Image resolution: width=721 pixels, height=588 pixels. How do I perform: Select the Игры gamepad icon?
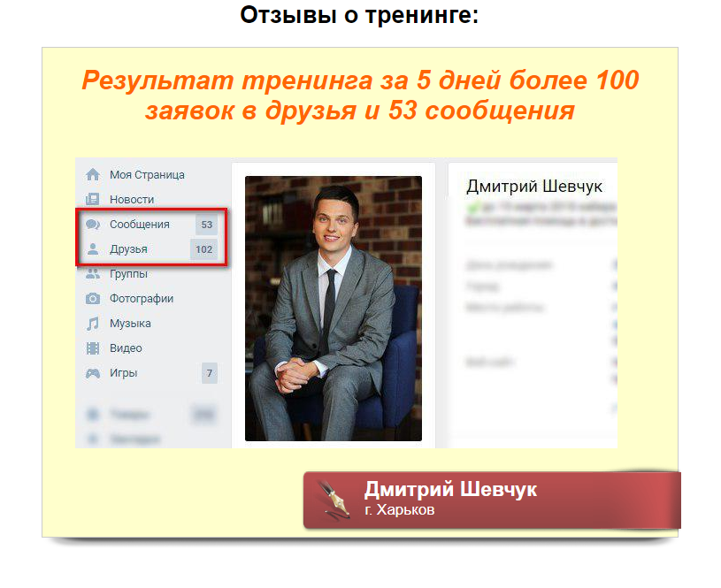(96, 372)
